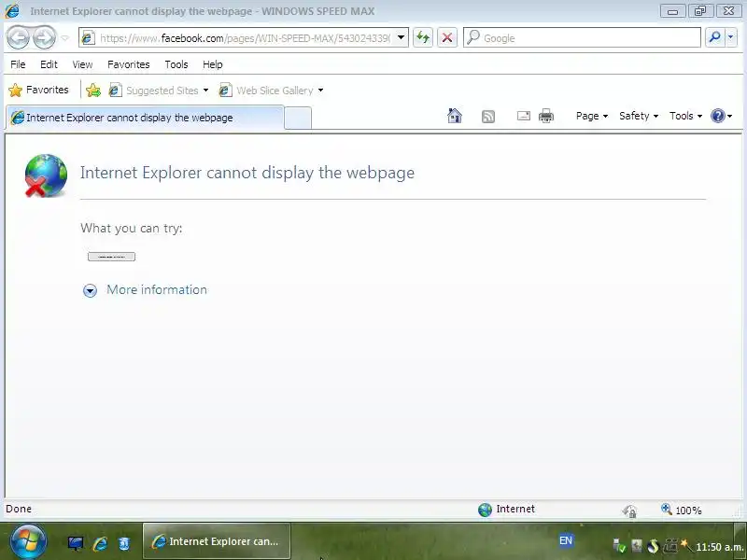Add to Favorites bar star-arrow icon
Image resolution: width=747 pixels, height=560 pixels.
[93, 90]
